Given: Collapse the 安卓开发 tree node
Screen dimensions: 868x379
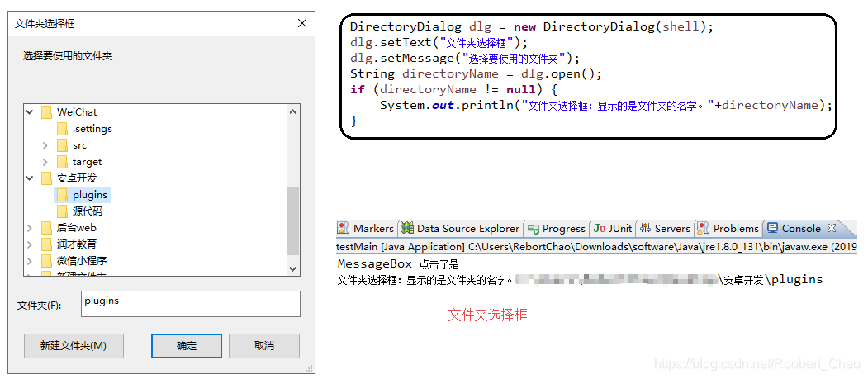Looking at the screenshot, I should coord(30,178).
